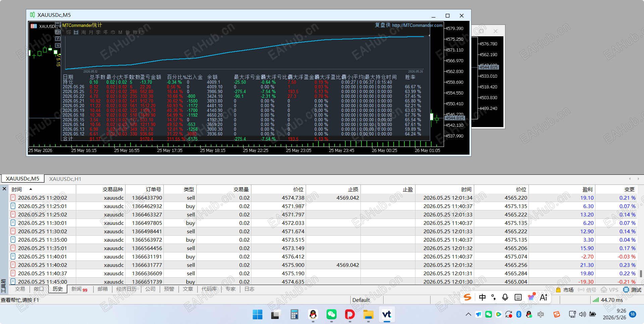Open the 经济日历 calendar tab
Viewport: 644px width, 324px height.
click(x=126, y=289)
